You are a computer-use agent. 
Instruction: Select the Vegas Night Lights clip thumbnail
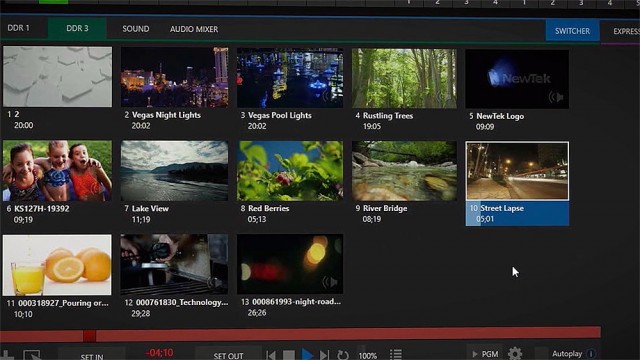coord(174,77)
